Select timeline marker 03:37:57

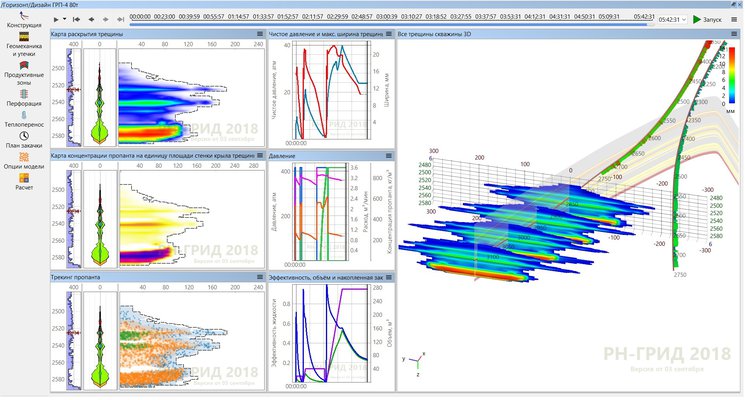[x=486, y=17]
